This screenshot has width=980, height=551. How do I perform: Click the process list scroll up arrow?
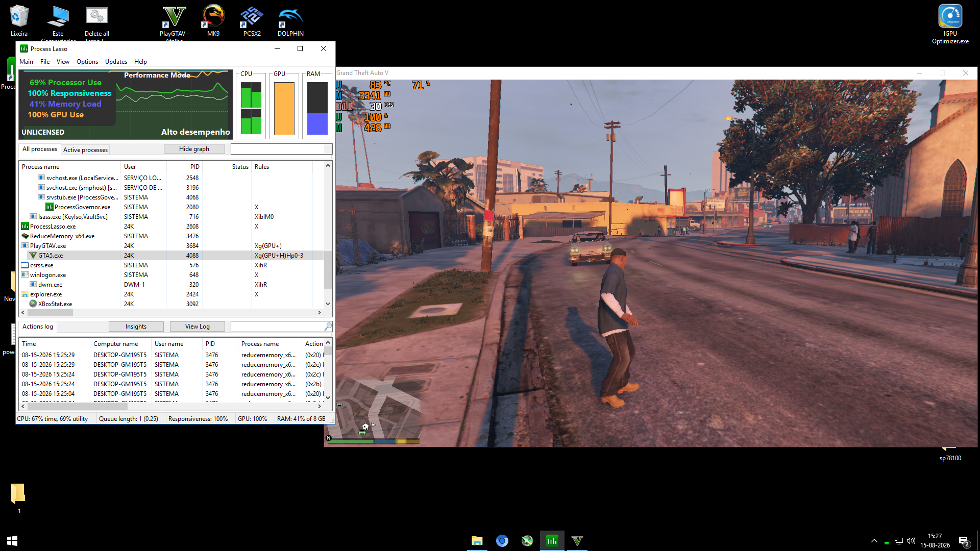tap(328, 166)
